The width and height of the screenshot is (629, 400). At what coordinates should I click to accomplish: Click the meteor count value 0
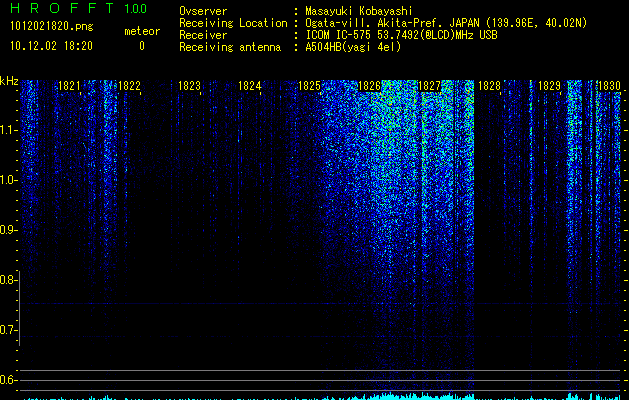142,46
